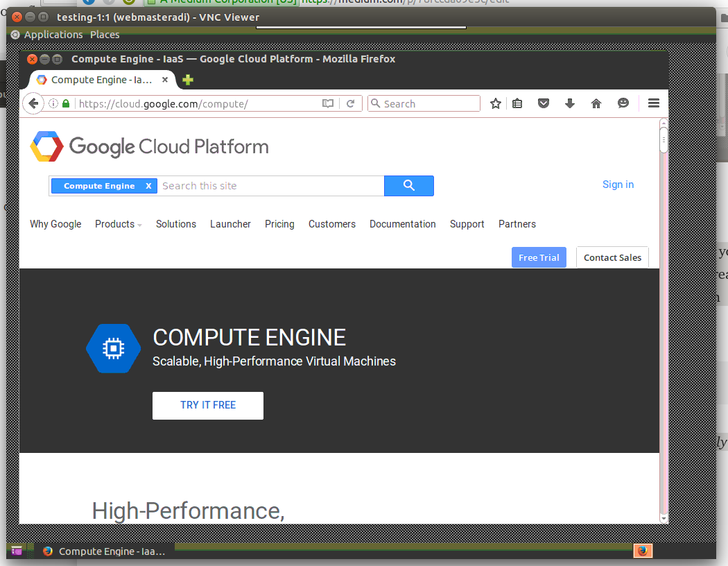
Task: Click the scrollbar down arrow
Action: click(x=664, y=519)
